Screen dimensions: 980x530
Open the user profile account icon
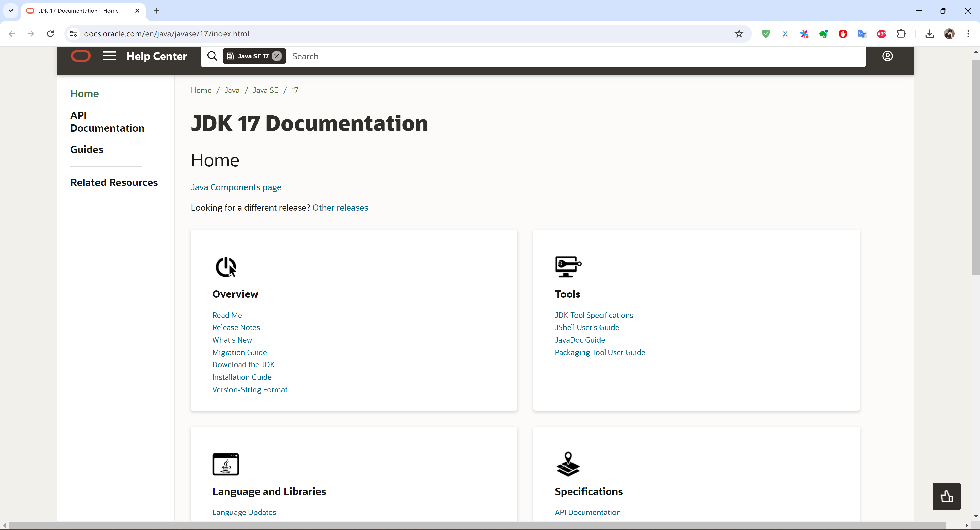887,56
